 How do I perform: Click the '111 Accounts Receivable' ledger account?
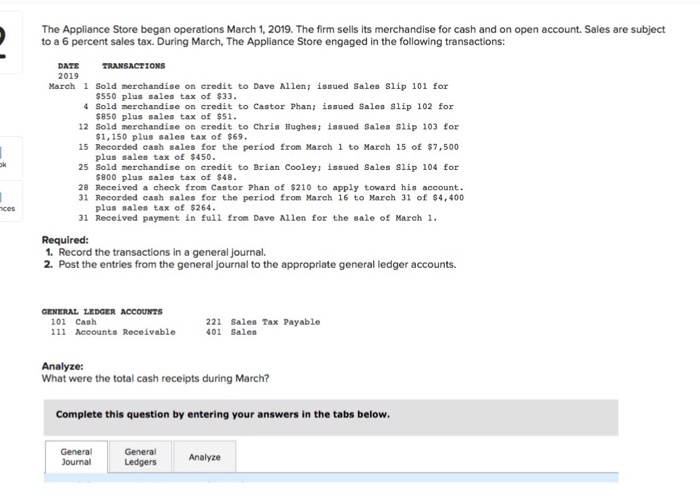[113, 332]
